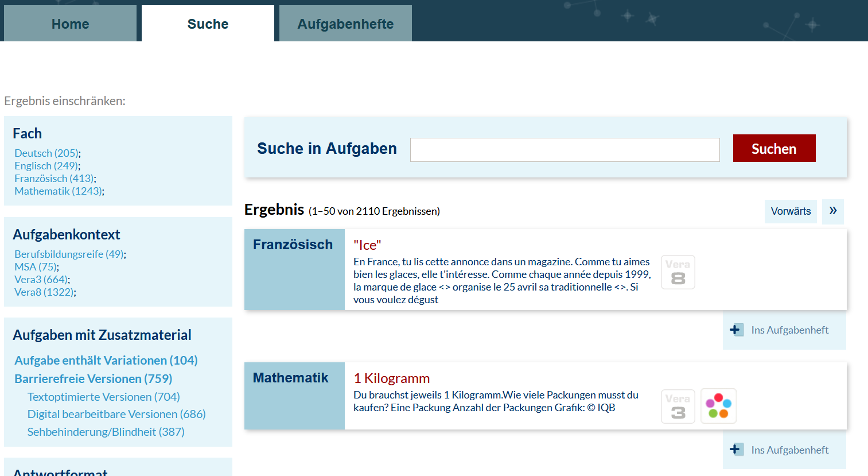Click the Mathematik subject label on 1 Kilogramm
The height and width of the screenshot is (476, 868).
click(x=290, y=378)
